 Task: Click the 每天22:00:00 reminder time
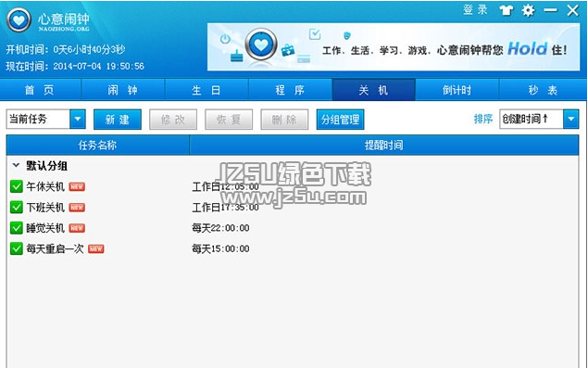[220, 228]
